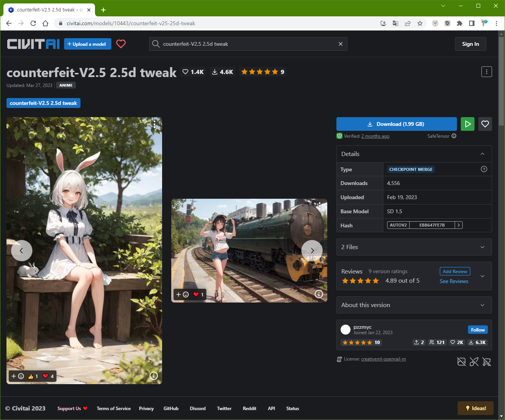Click heart reaction with 4 on rabbit image
Image resolution: width=505 pixels, height=420 pixels.
pyautogui.click(x=48, y=376)
